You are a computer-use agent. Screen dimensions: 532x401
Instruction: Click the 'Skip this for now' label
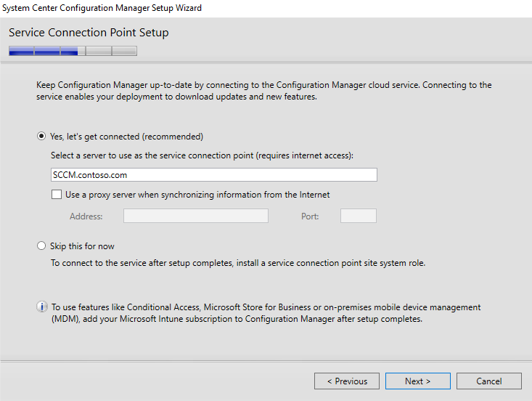click(82, 246)
